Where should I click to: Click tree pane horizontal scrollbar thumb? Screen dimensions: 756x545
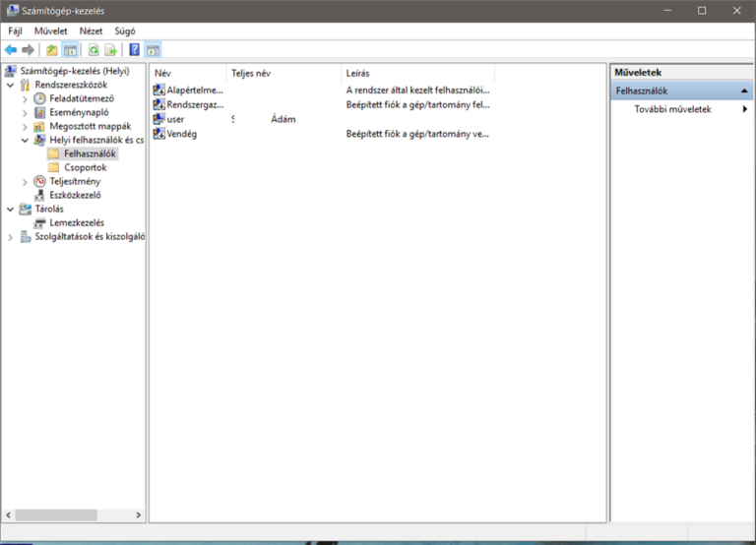click(x=56, y=515)
